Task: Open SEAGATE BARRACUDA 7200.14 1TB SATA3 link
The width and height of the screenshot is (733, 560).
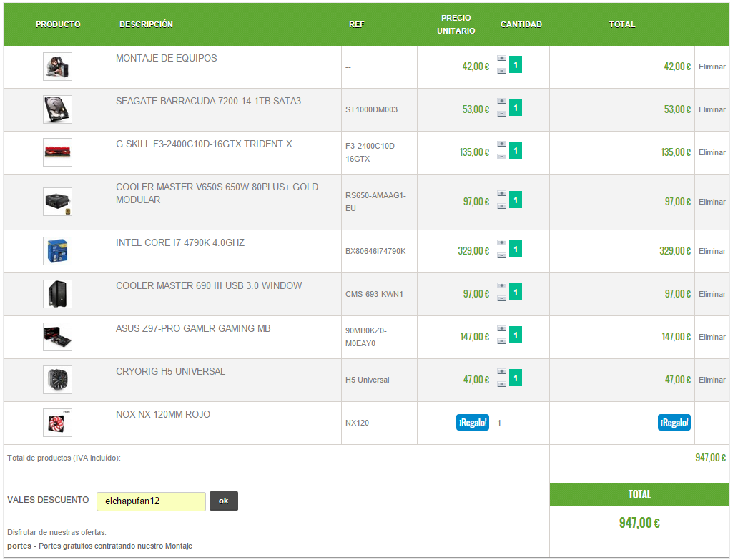Action: point(209,102)
